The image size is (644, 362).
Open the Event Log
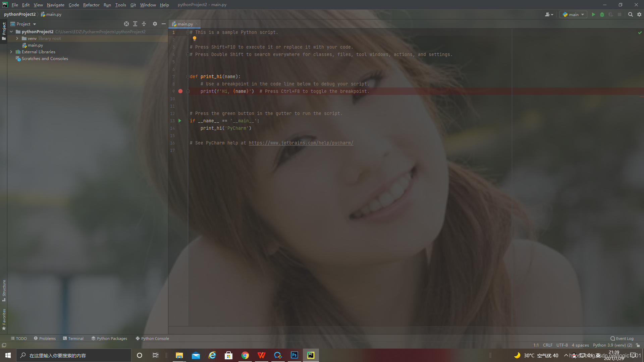[x=622, y=339]
